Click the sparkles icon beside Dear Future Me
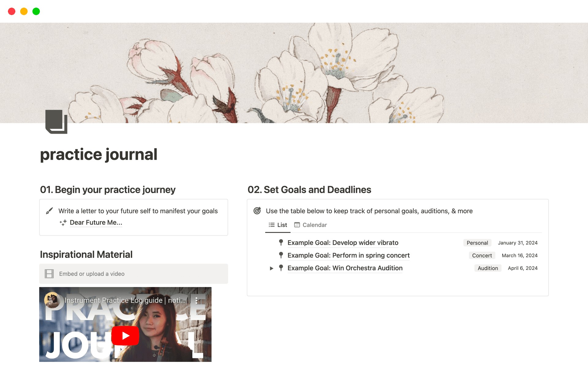Screen dimensions: 588x368 pyautogui.click(x=63, y=223)
